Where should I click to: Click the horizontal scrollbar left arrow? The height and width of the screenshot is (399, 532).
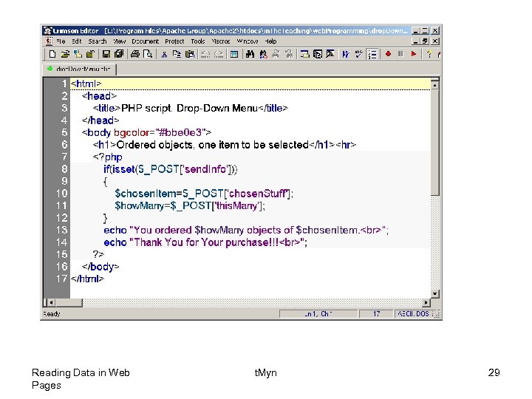(51, 302)
